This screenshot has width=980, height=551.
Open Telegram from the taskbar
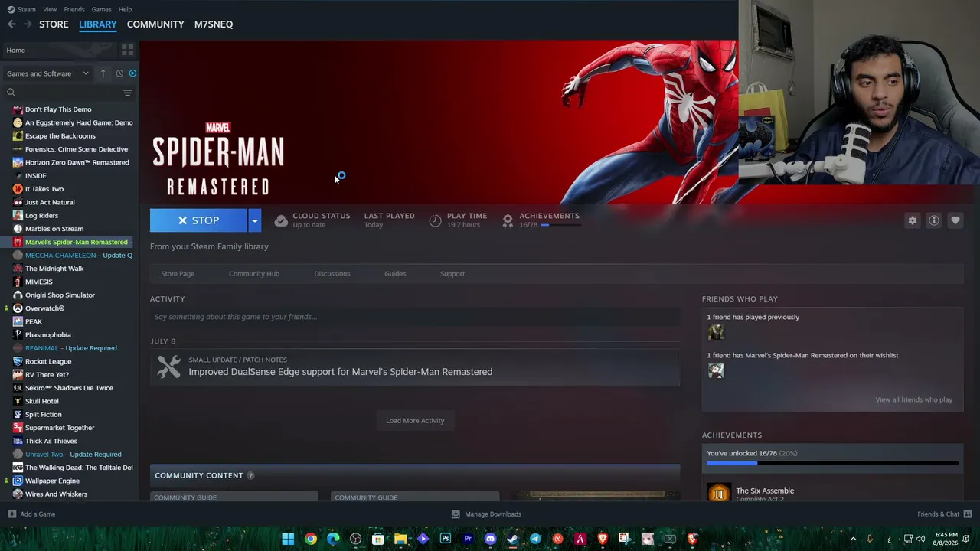(535, 539)
